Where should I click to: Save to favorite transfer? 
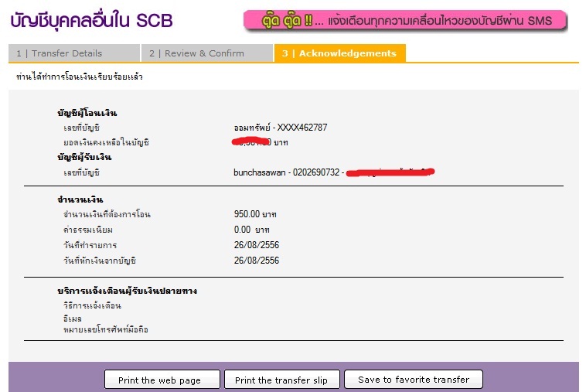[x=414, y=380]
